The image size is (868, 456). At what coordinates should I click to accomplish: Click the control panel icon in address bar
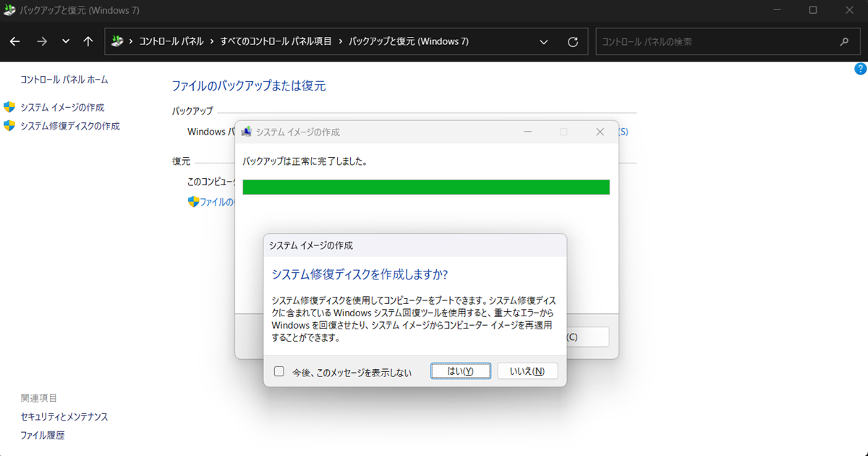(x=118, y=41)
